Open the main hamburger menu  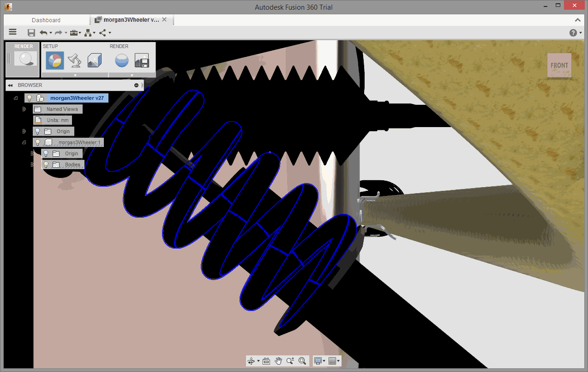[x=13, y=32]
